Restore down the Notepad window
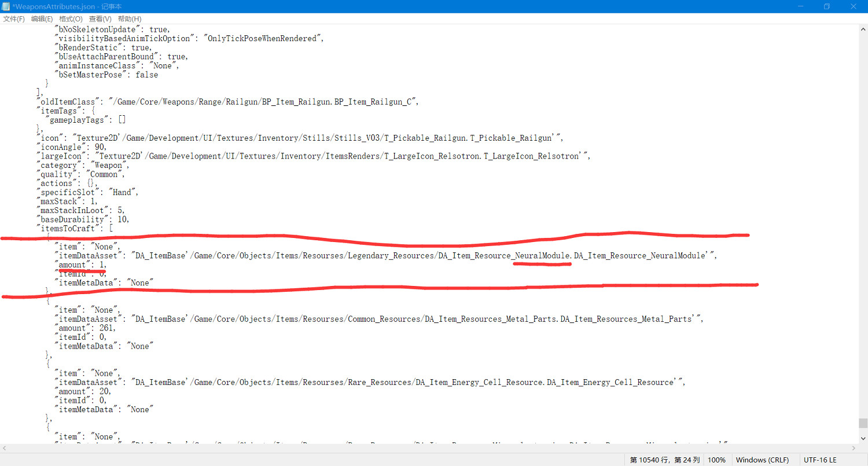Screen dimensions: 868x466 [827, 6]
